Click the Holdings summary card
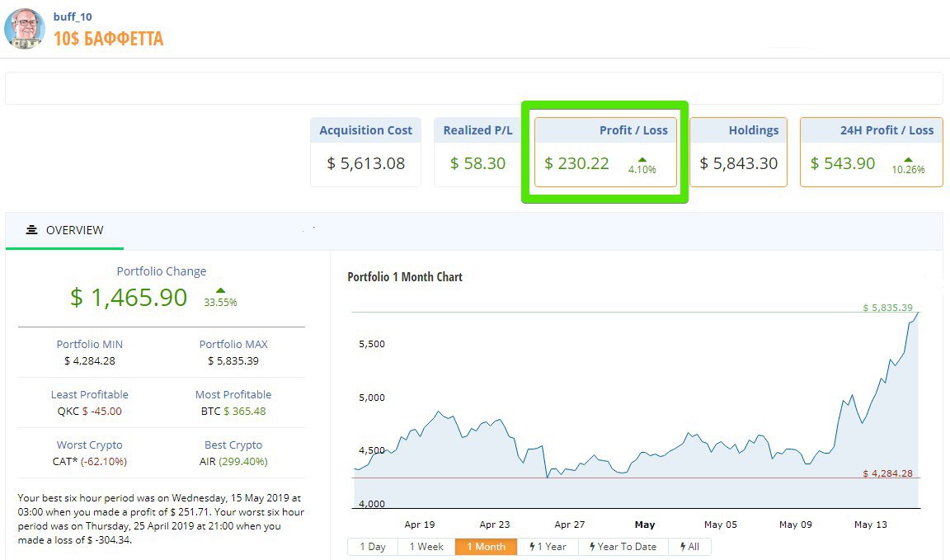Viewport: 950px width, 560px height. point(738,152)
